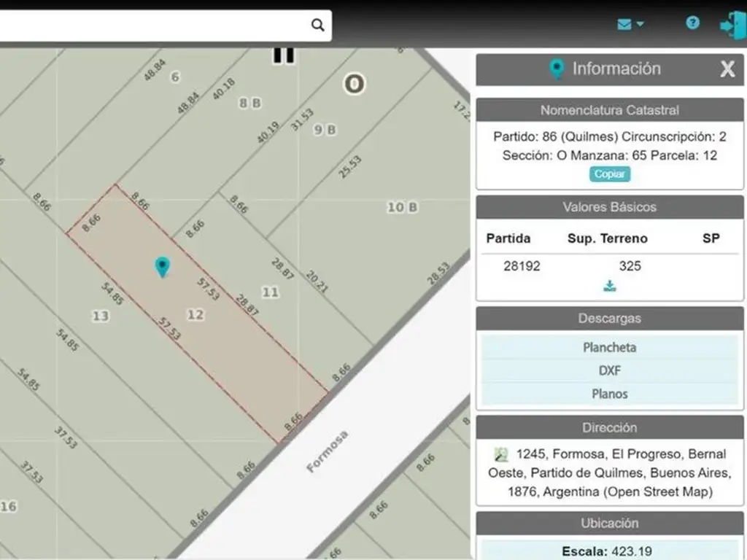Click the circled O section marker on the map
The height and width of the screenshot is (560, 747).
click(354, 84)
